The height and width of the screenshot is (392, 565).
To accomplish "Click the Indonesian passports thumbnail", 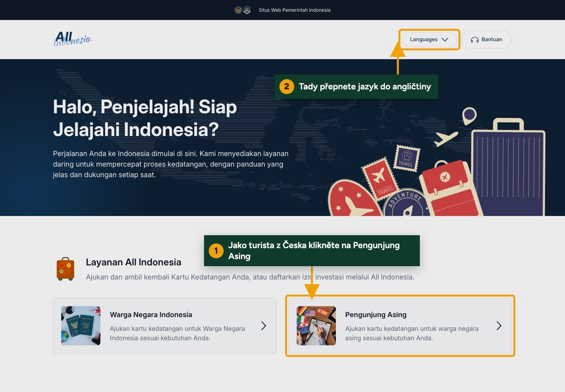I will point(81,326).
